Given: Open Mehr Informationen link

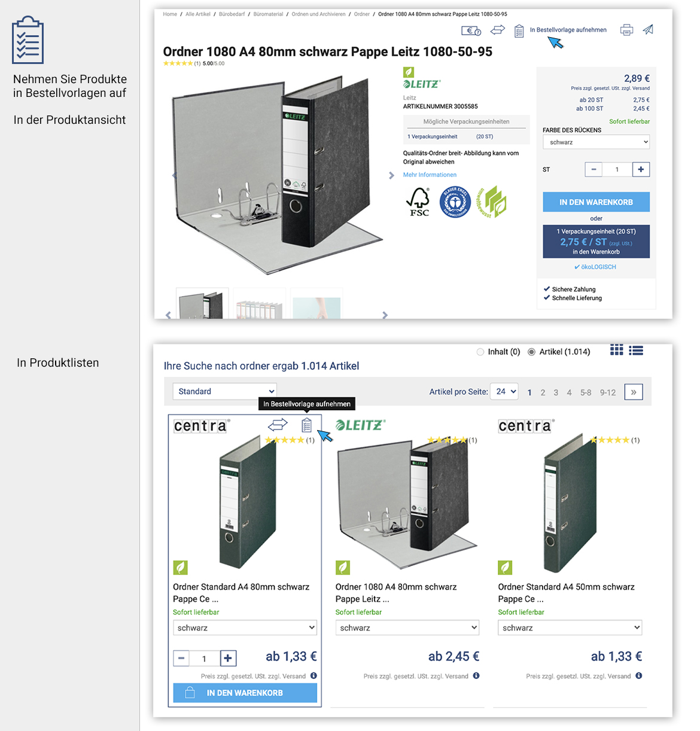Looking at the screenshot, I should pyautogui.click(x=430, y=175).
